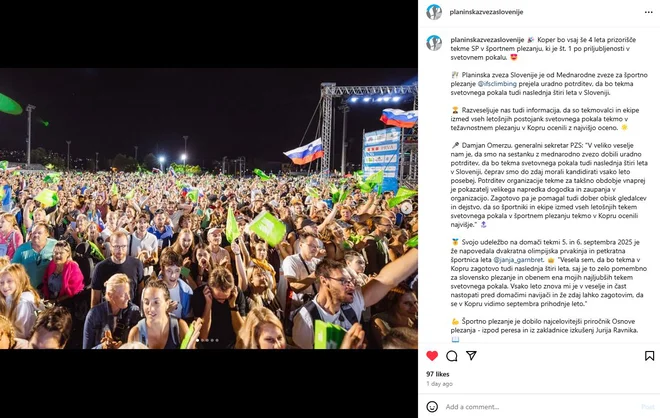Select the first carousel indicator dot
The height and width of the screenshot is (418, 660).
click(197, 340)
